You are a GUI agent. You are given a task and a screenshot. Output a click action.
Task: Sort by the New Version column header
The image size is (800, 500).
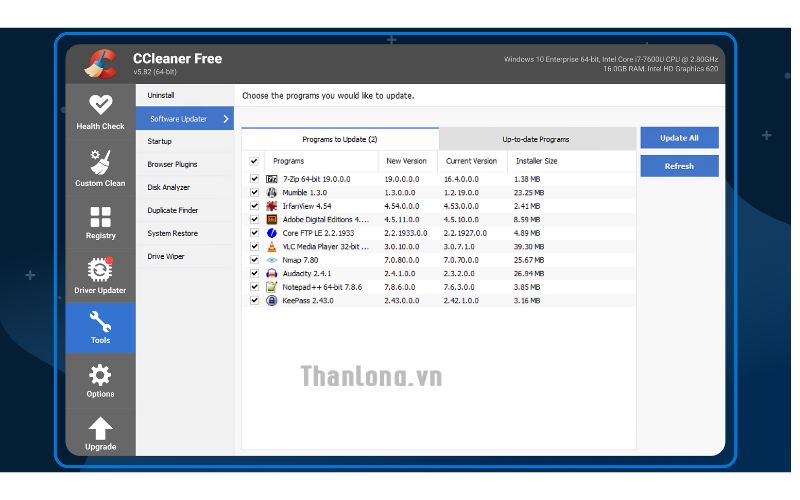coord(406,161)
